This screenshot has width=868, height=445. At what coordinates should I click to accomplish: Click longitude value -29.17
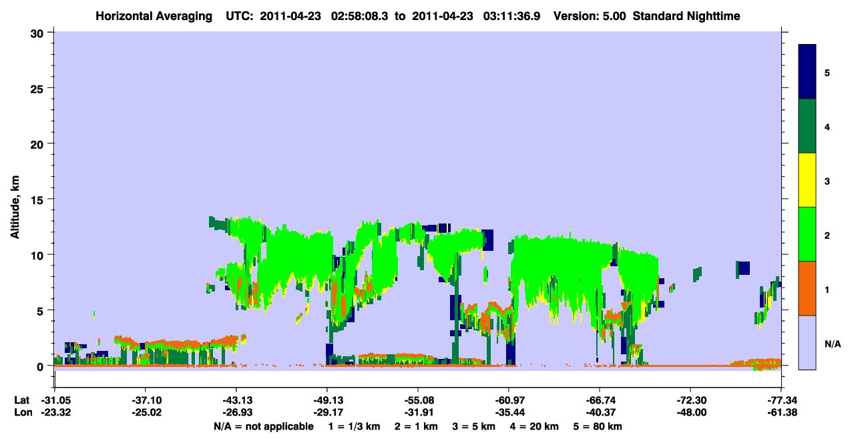coord(327,412)
